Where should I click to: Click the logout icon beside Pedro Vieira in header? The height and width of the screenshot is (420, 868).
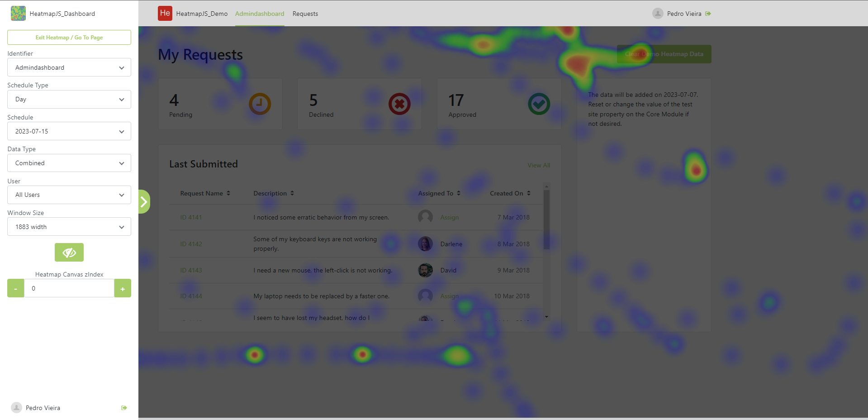[x=708, y=14]
